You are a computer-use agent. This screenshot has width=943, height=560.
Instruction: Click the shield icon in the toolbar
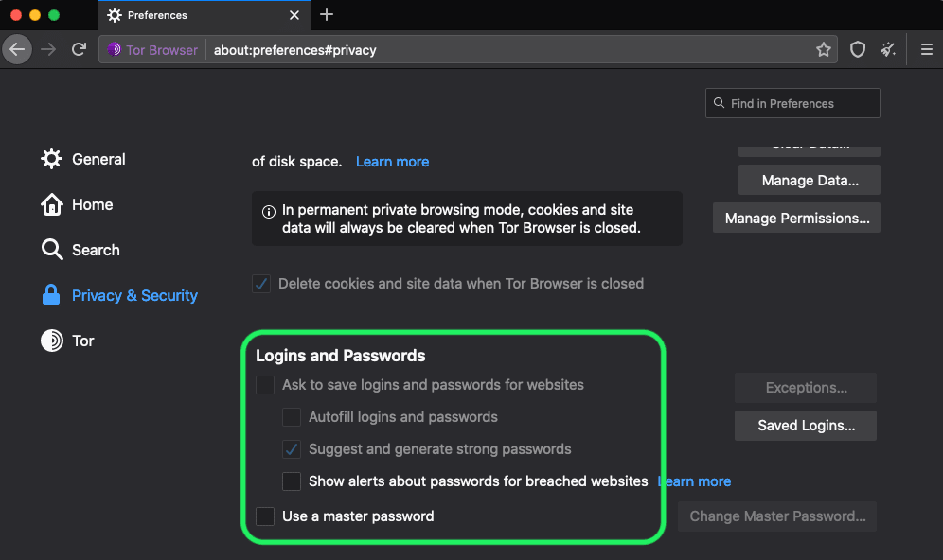(857, 49)
